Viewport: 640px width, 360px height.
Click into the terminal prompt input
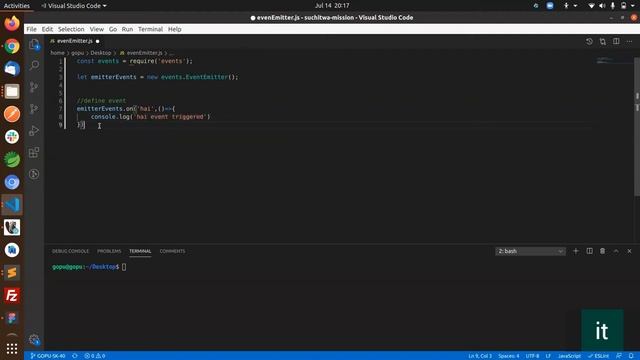point(124,267)
